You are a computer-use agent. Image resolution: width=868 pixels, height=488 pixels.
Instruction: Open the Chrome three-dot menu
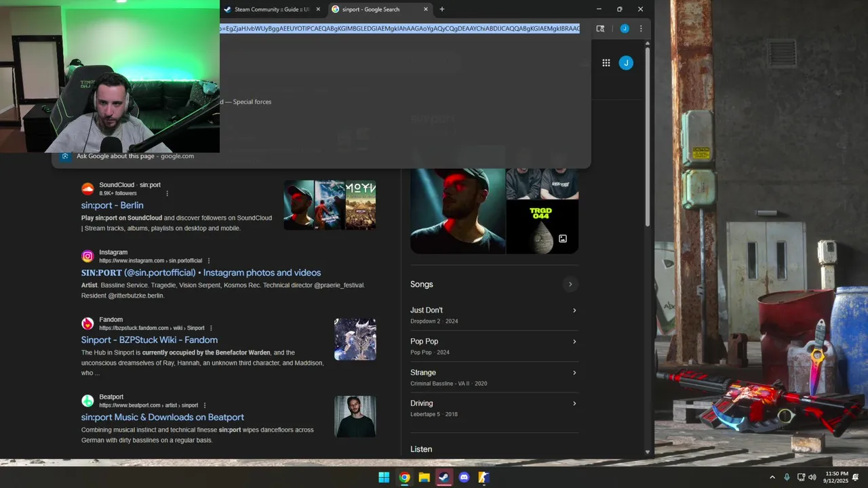click(641, 28)
